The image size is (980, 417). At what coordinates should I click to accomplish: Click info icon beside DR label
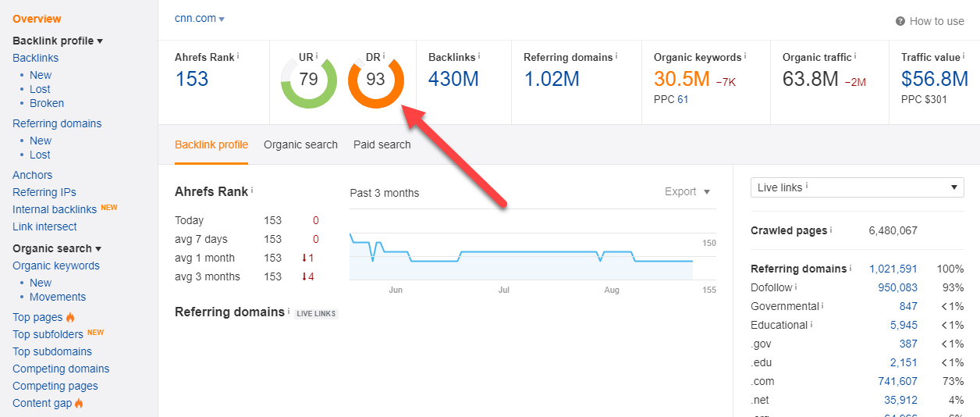(x=384, y=56)
